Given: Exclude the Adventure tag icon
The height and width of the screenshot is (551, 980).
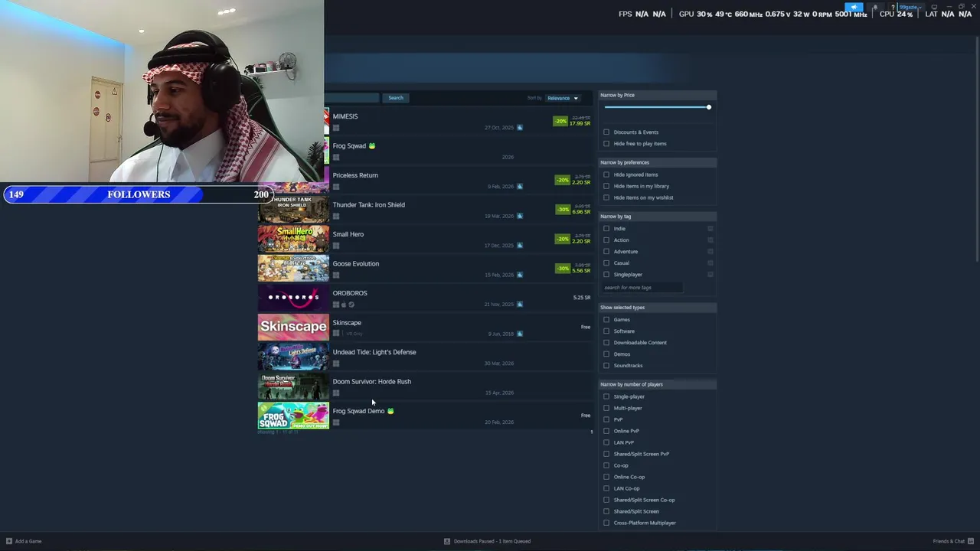Looking at the screenshot, I should click(710, 252).
